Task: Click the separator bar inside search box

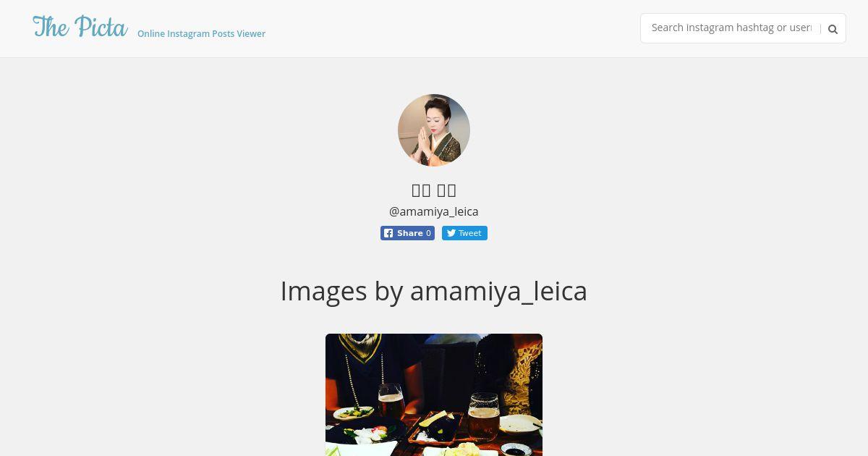Action: [x=820, y=29]
